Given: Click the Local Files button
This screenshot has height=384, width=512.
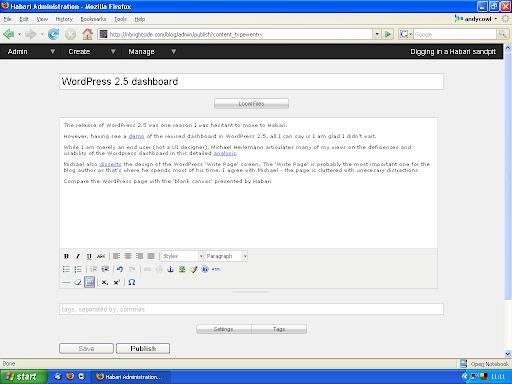Looking at the screenshot, I should [x=251, y=104].
